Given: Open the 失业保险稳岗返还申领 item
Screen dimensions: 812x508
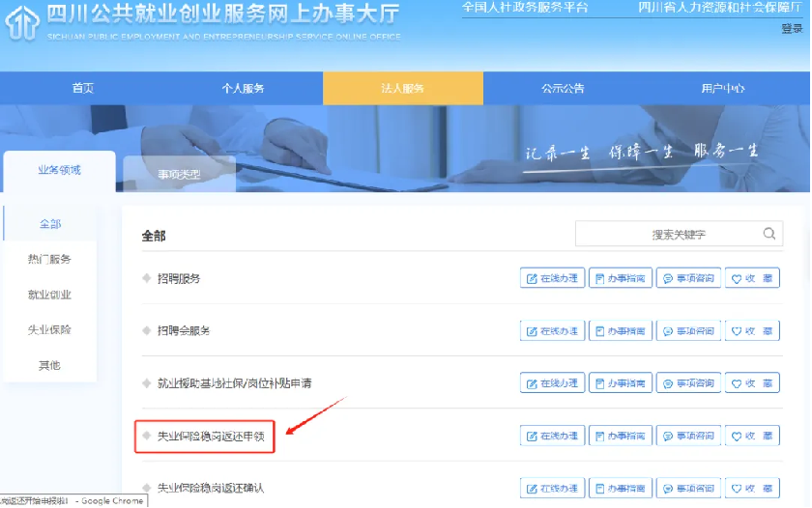Looking at the screenshot, I should pyautogui.click(x=211, y=437).
